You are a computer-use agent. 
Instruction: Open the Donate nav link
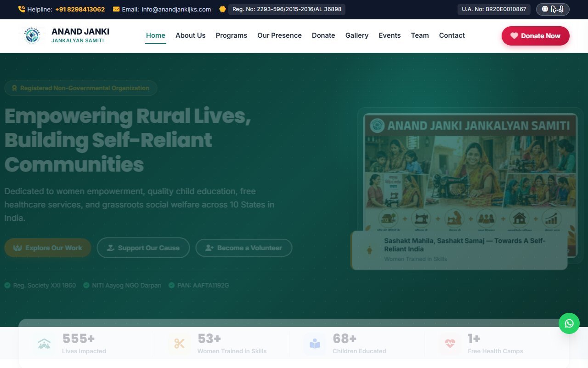pos(323,35)
